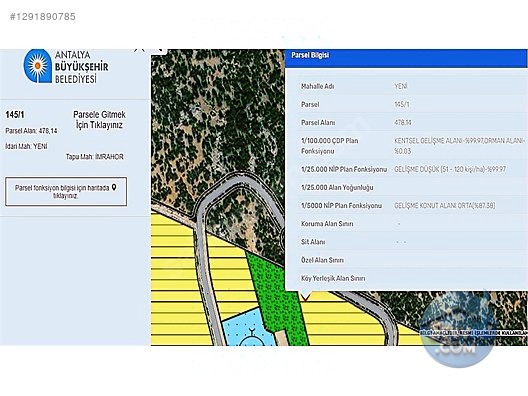
Task: Click the 'Köy Yerleşik Alan Sınırı' row label
Action: tap(333, 278)
